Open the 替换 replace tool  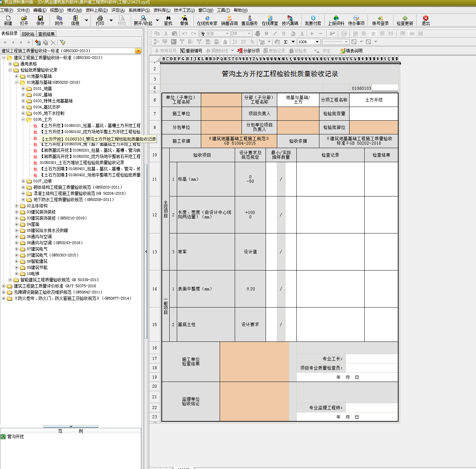coord(184,21)
